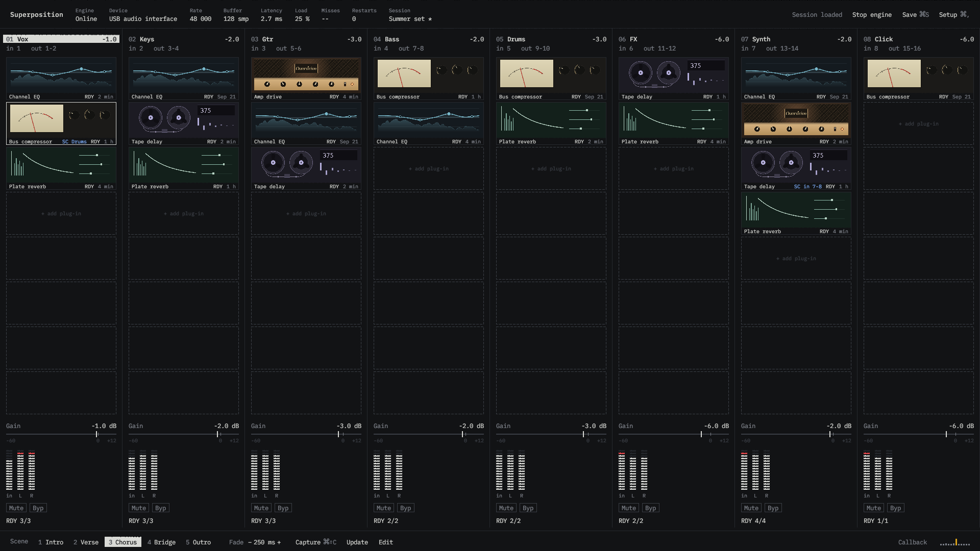Toggle Mute on the Click channel
The width and height of the screenshot is (980, 551).
coord(874,508)
